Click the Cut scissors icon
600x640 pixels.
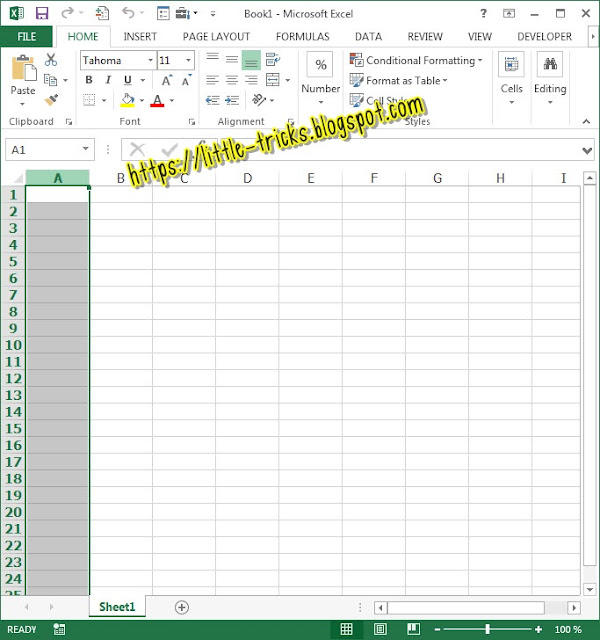(51, 60)
